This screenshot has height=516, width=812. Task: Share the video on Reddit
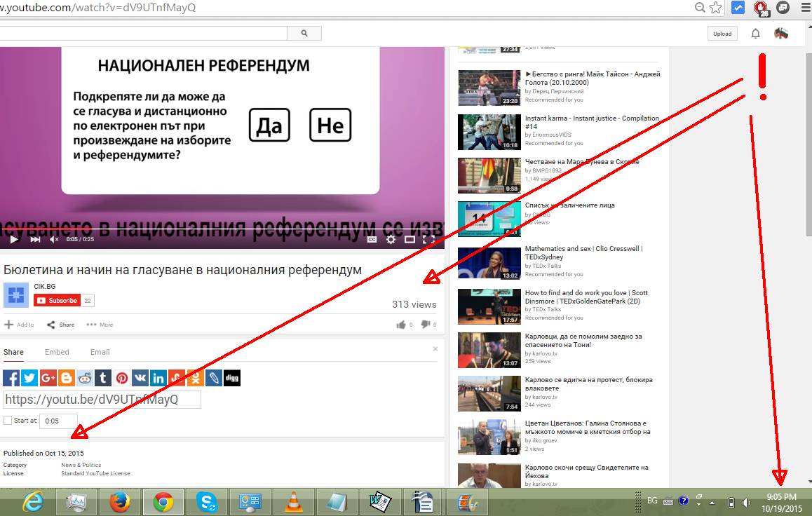(85, 378)
